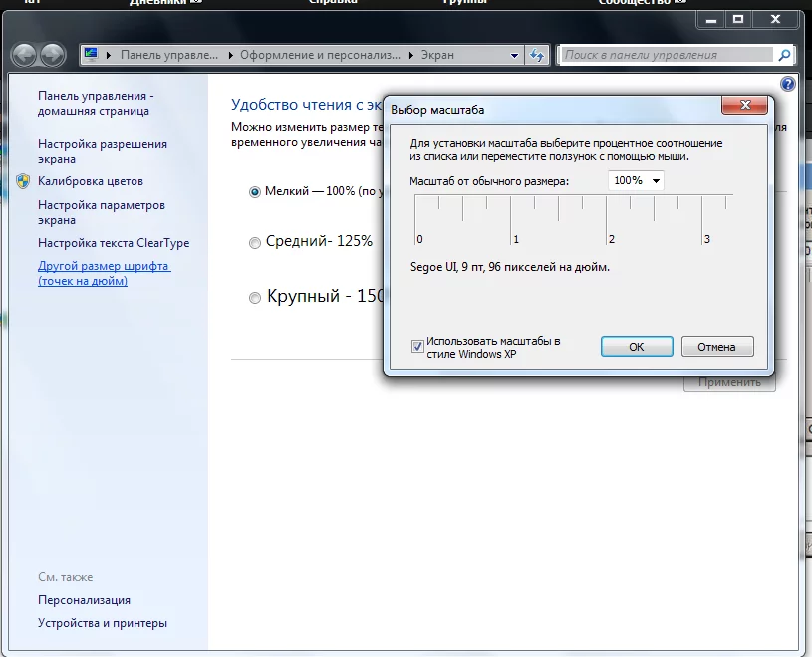812x657 pixels.
Task: Open Оформление и персонализ... breadcrumb segment
Action: click(x=320, y=55)
